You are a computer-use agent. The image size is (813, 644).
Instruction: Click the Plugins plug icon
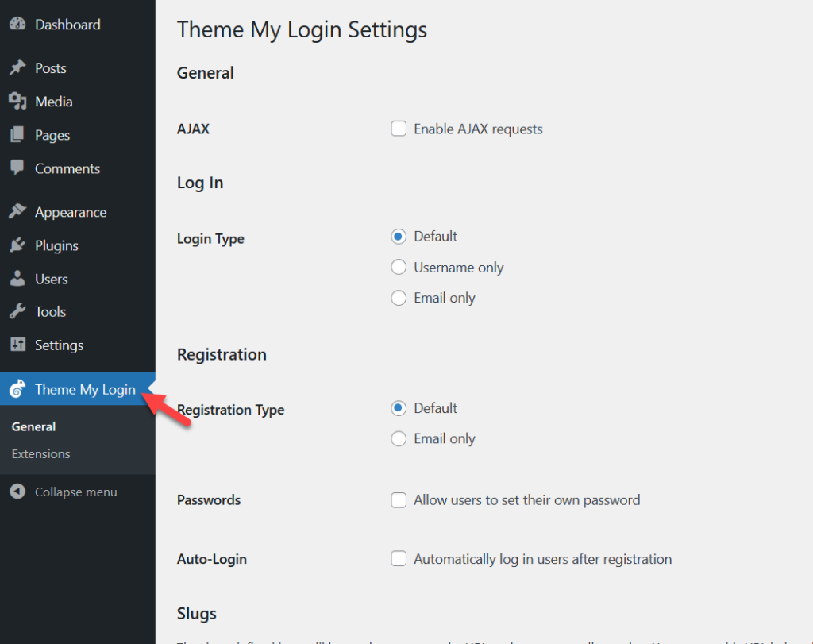tap(17, 245)
